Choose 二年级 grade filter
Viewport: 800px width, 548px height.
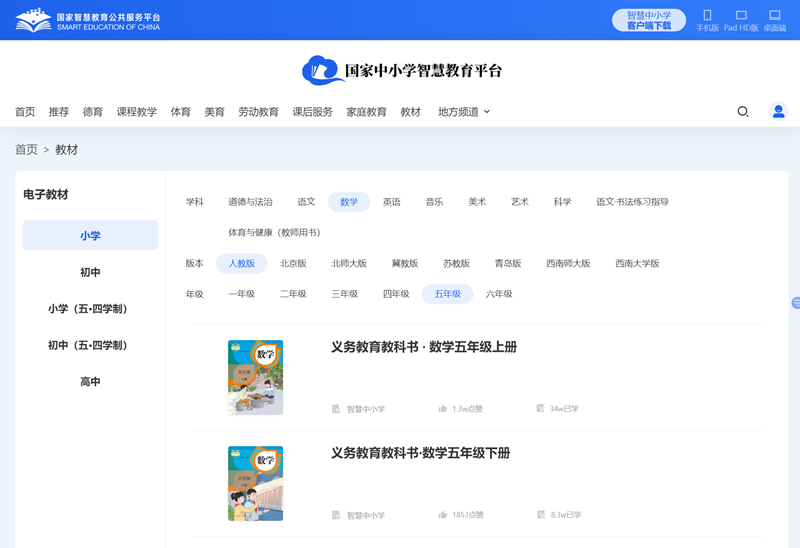[293, 294]
